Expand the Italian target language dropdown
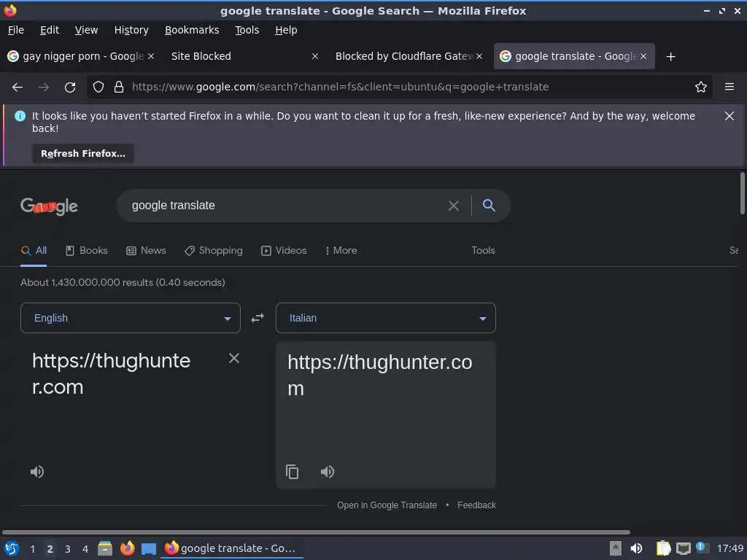The width and height of the screenshot is (747, 560). click(386, 318)
